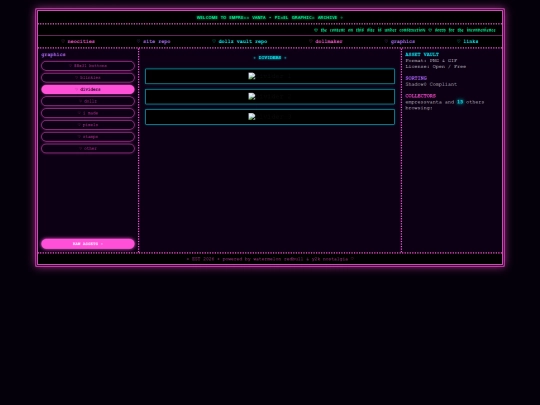Viewport: 540px width, 405px height.
Task: Click the heart icon before site repo
Action: 138,41
